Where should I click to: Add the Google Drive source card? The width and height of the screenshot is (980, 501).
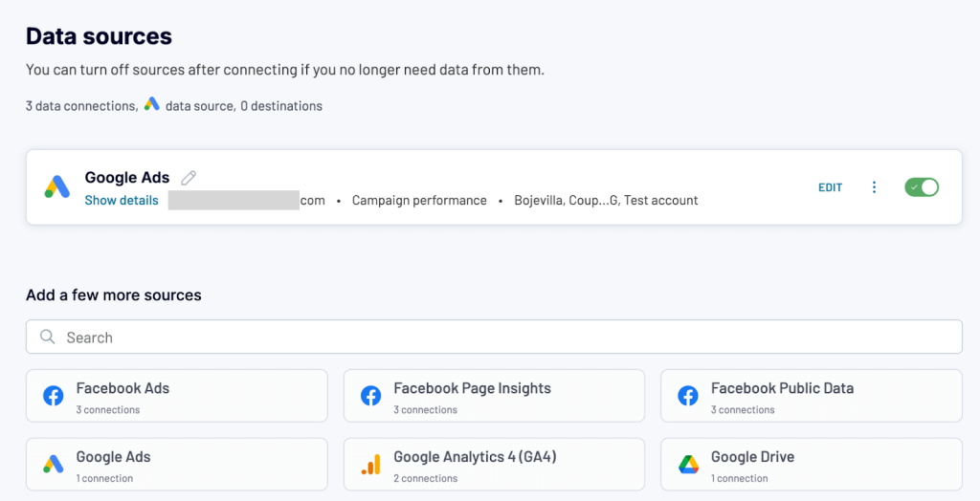pyautogui.click(x=812, y=464)
